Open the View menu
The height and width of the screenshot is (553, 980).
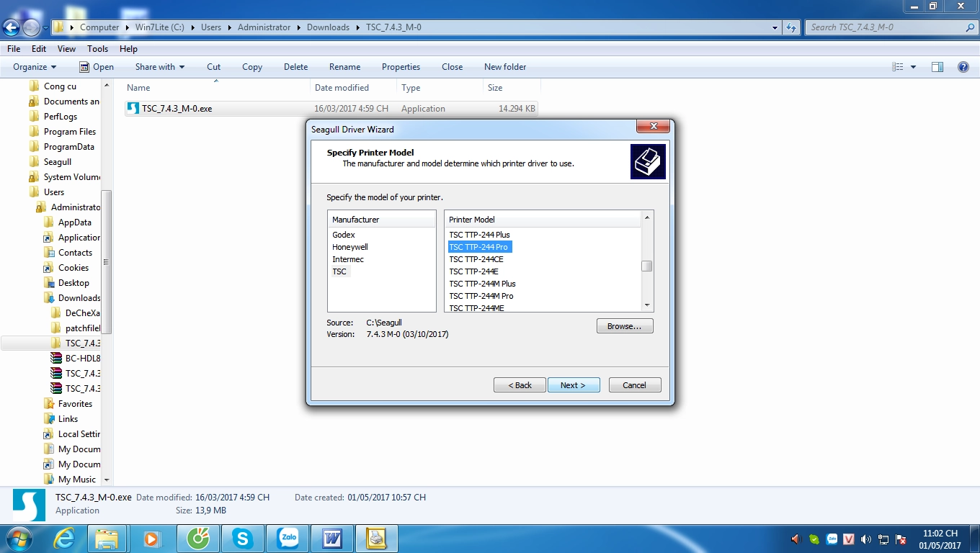pyautogui.click(x=66, y=49)
